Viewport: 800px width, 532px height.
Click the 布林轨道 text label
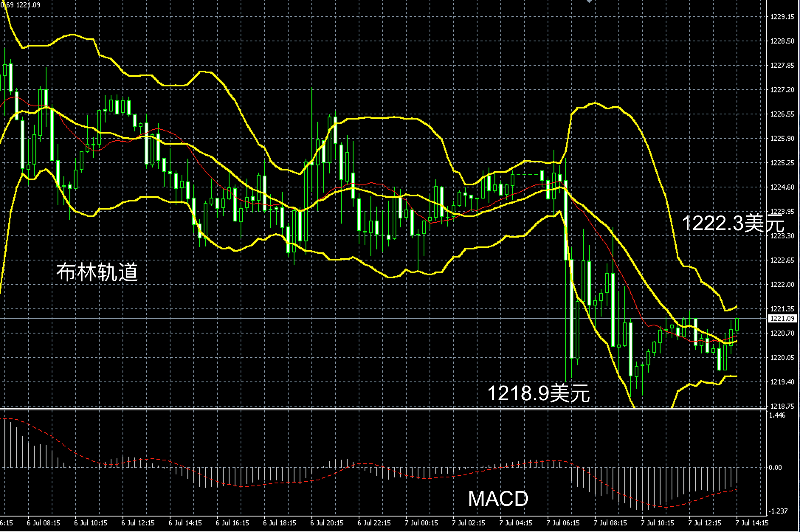(x=97, y=272)
